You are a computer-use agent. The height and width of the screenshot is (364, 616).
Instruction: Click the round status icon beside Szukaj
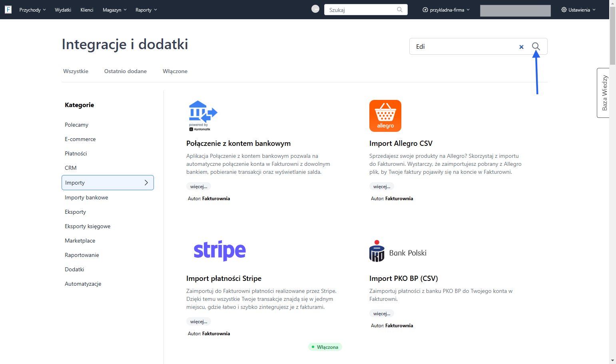click(315, 9)
